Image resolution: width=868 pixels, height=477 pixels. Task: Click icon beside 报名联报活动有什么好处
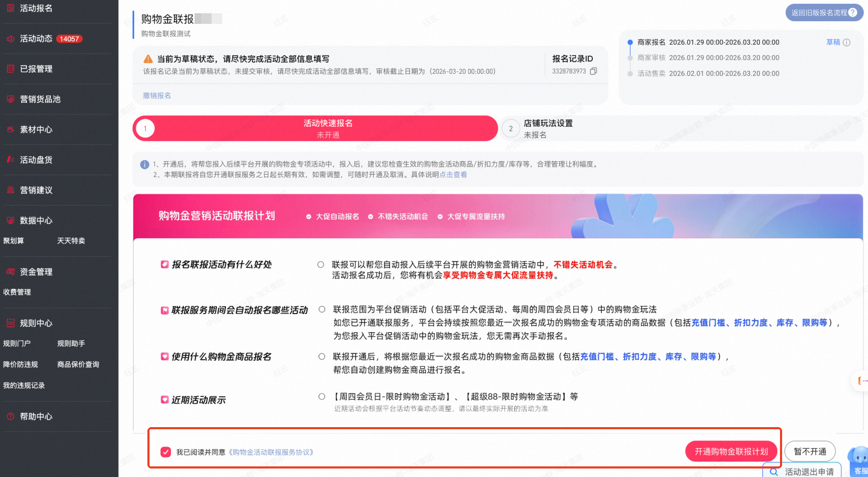click(164, 264)
